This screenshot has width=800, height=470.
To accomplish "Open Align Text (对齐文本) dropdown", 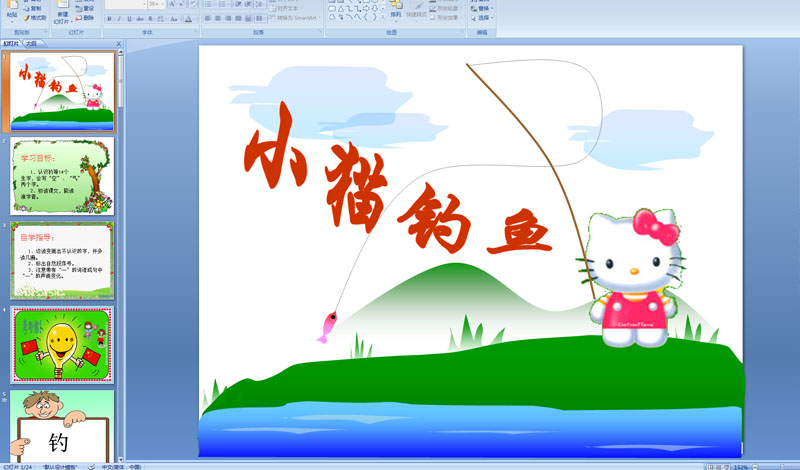I will 288,8.
